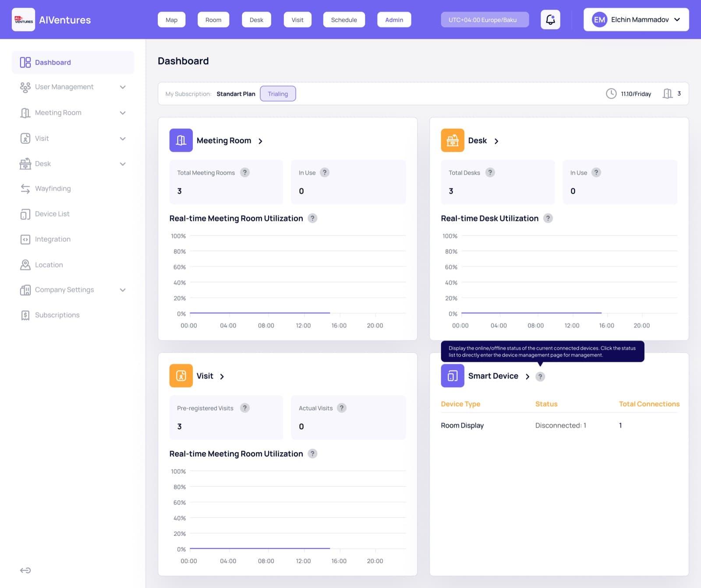Click help icon for Visit card utilization chart
The width and height of the screenshot is (701, 588).
pyautogui.click(x=312, y=453)
